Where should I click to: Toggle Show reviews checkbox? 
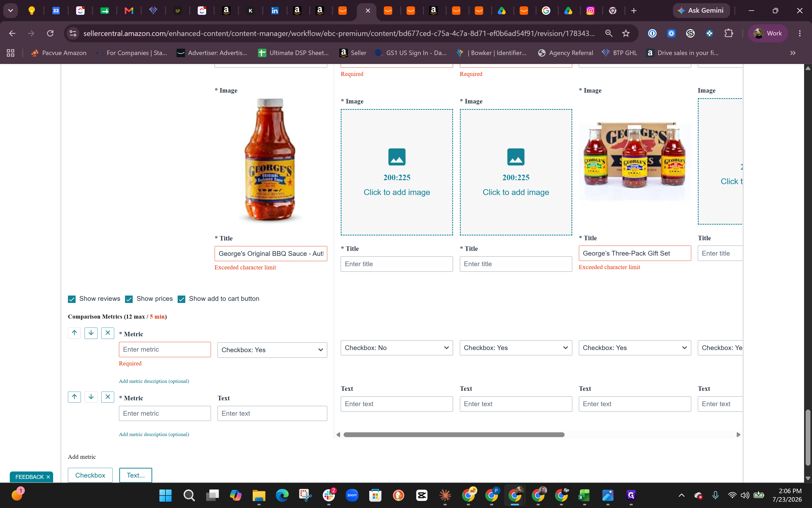click(x=71, y=299)
